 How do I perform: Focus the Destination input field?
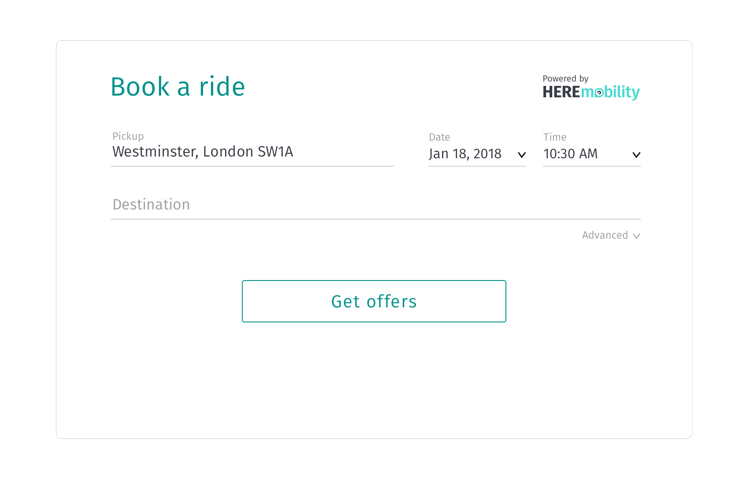[x=375, y=205]
